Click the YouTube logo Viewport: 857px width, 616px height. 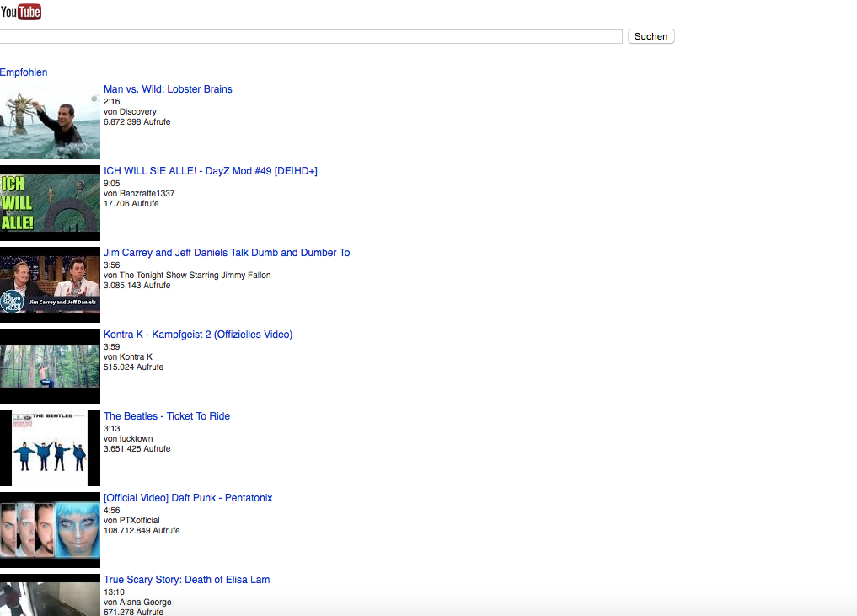click(21, 12)
